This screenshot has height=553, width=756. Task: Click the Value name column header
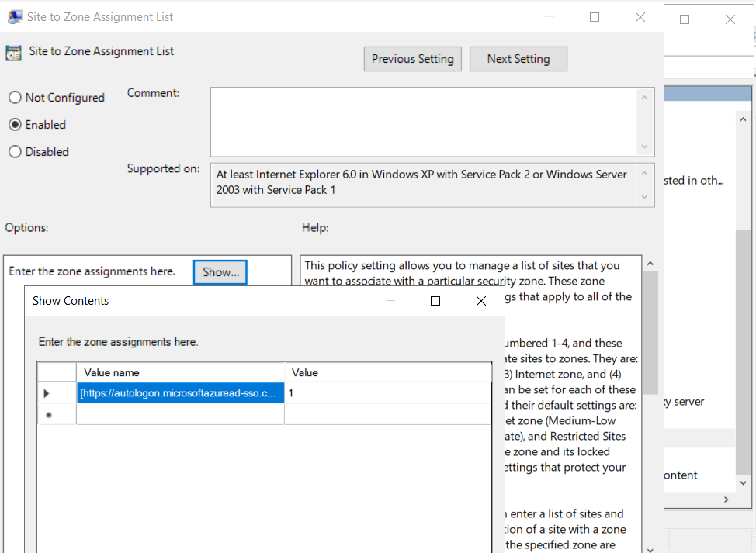pyautogui.click(x=180, y=372)
